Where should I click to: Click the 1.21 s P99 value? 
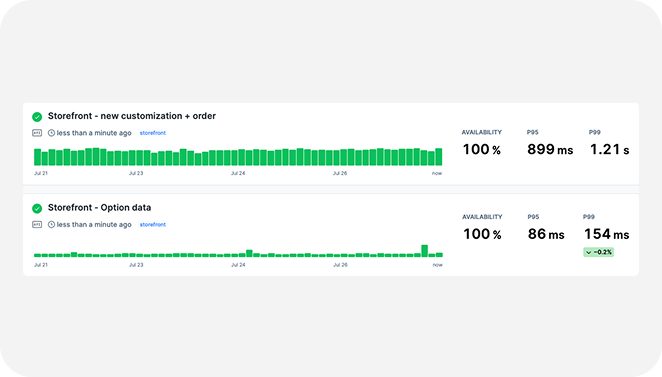tap(610, 149)
